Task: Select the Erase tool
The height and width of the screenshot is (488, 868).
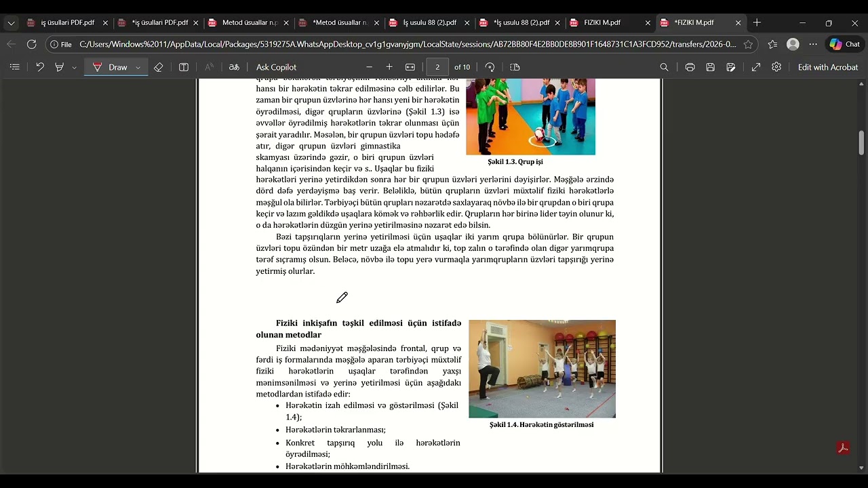Action: click(x=158, y=67)
